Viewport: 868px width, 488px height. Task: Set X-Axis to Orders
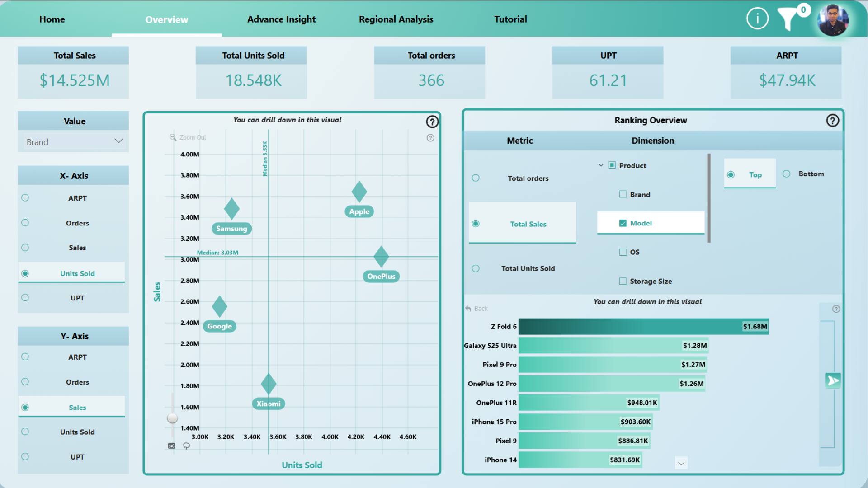[25, 223]
